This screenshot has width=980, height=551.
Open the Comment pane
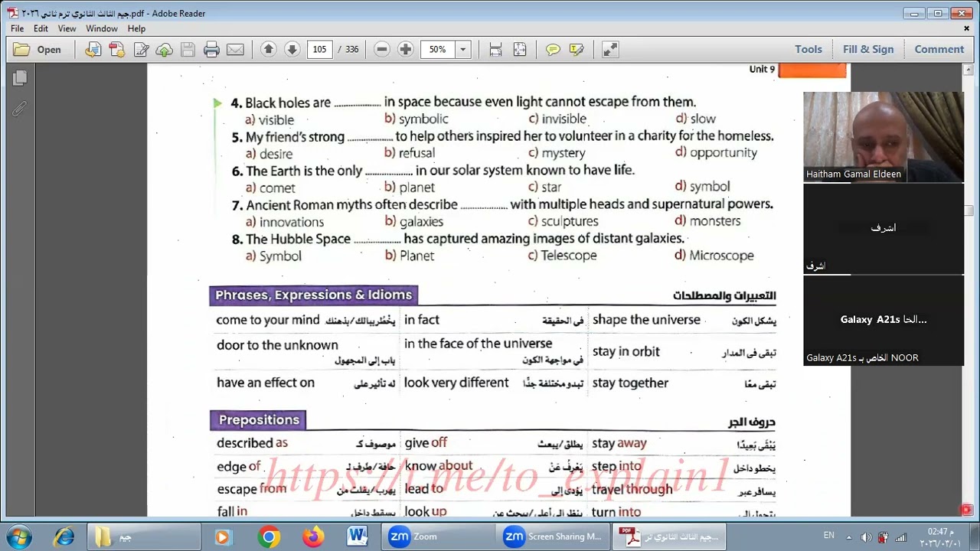(x=939, y=50)
